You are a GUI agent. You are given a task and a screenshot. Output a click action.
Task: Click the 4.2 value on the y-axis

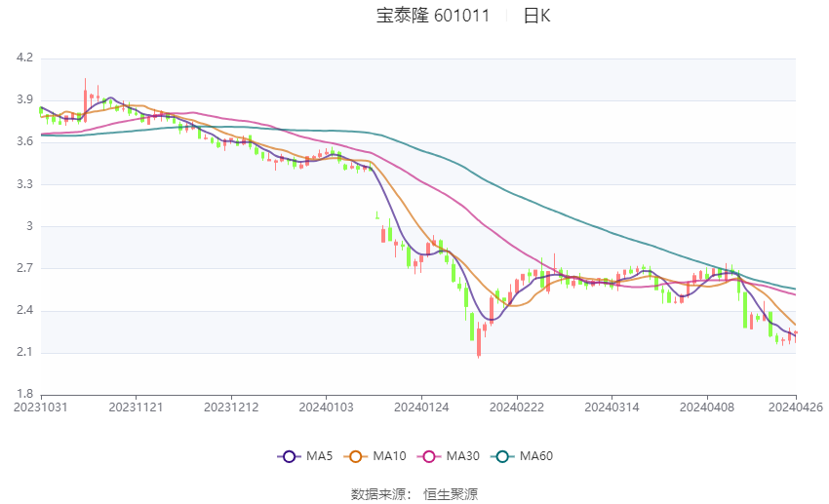point(24,58)
